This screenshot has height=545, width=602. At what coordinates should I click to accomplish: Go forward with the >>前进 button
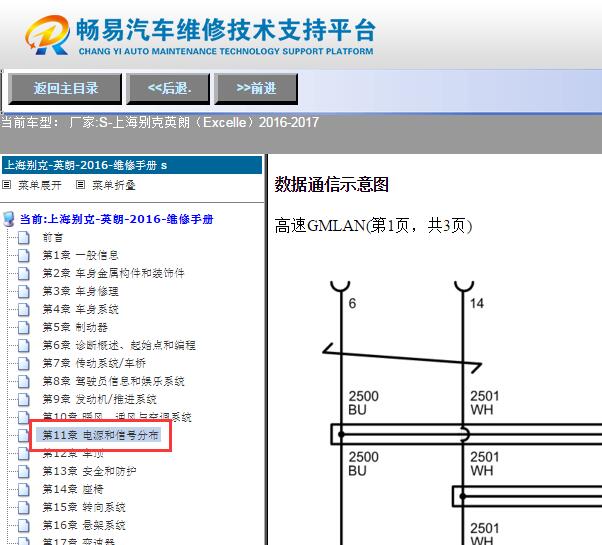(x=256, y=89)
